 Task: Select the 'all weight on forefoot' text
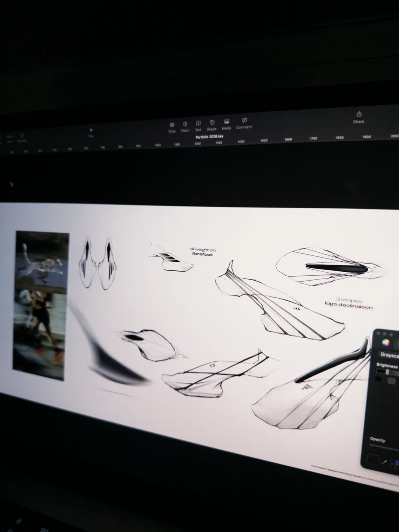tap(202, 252)
